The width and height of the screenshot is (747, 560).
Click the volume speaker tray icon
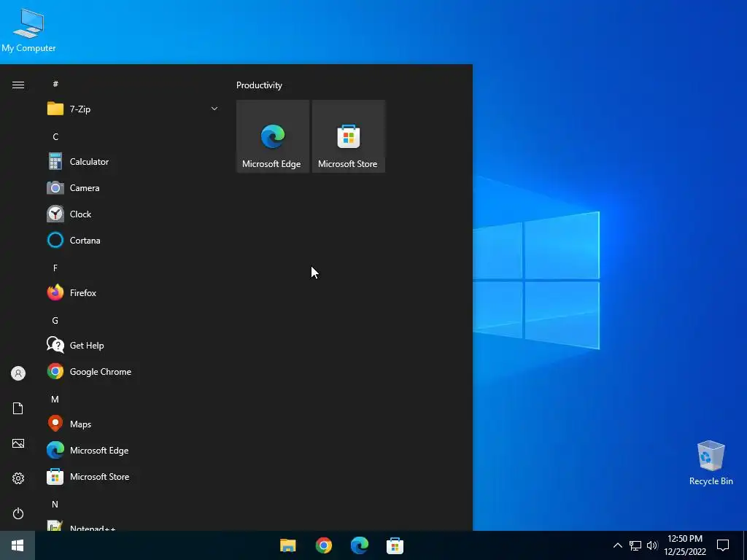pyautogui.click(x=652, y=545)
